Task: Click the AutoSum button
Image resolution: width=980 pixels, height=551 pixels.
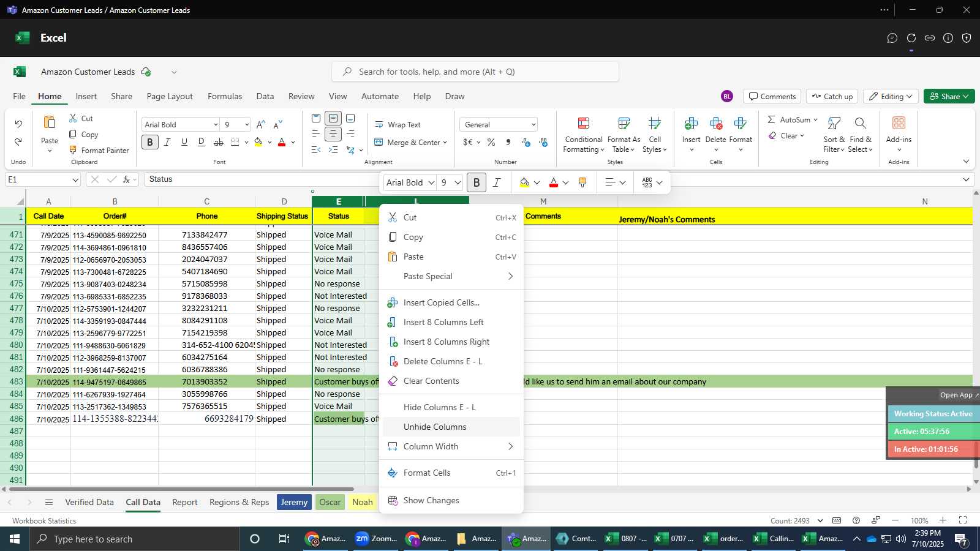Action: pos(793,119)
